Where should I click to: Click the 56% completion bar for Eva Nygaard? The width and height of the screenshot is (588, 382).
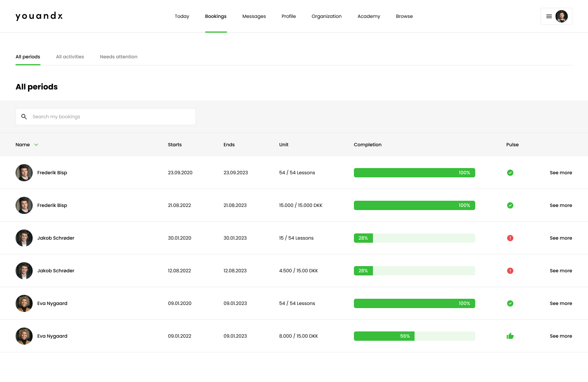tap(415, 336)
